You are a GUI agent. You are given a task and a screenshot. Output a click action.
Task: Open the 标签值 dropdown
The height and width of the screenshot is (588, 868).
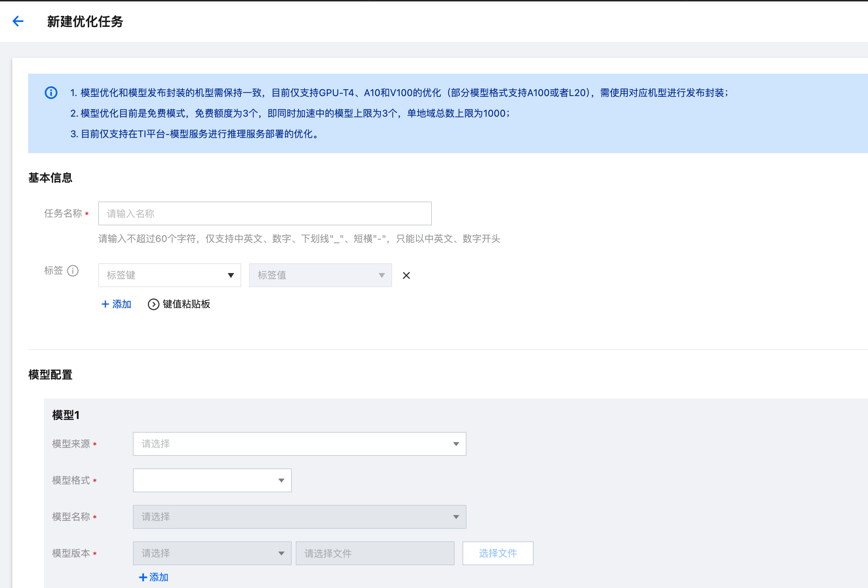[320, 275]
